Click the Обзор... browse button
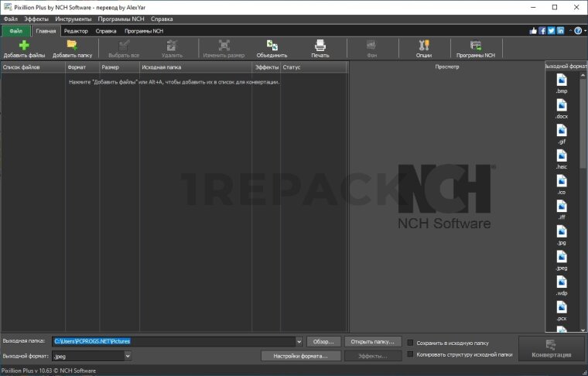The width and height of the screenshot is (588, 376). (323, 341)
